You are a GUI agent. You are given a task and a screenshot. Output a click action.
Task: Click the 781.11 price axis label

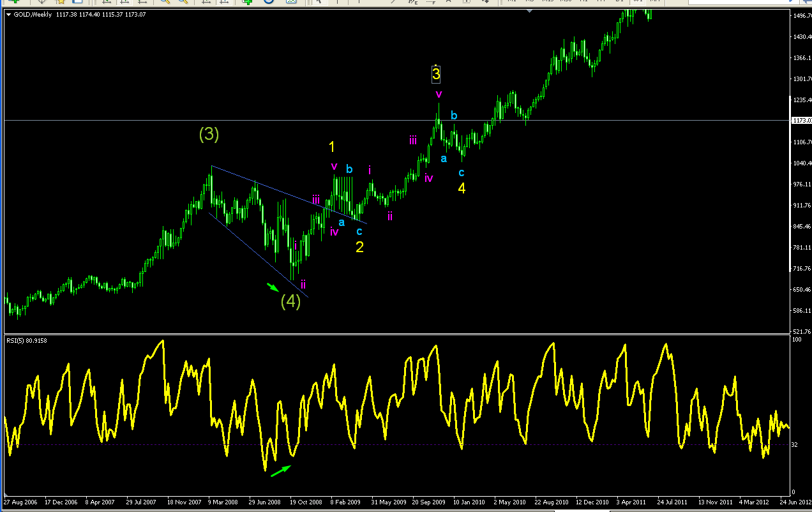pyautogui.click(x=801, y=248)
